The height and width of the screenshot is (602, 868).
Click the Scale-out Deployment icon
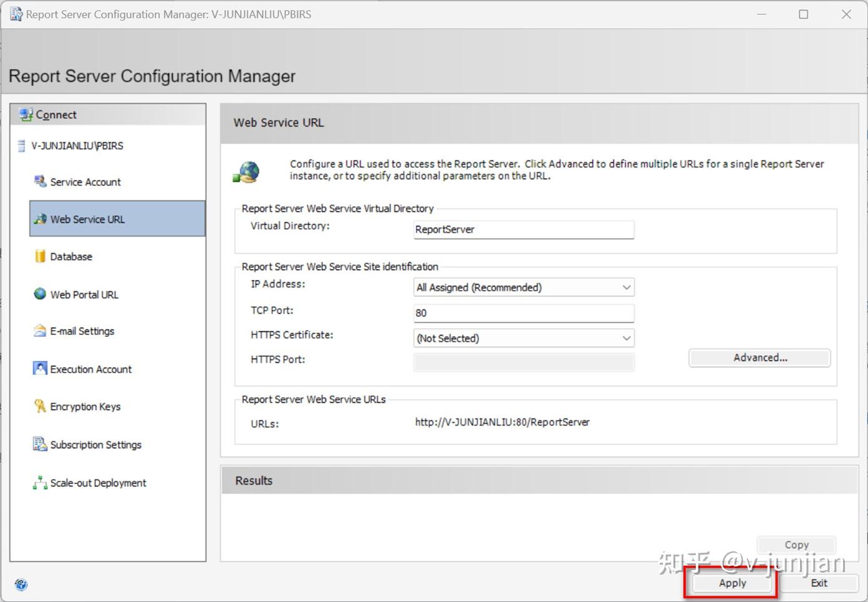click(x=40, y=482)
